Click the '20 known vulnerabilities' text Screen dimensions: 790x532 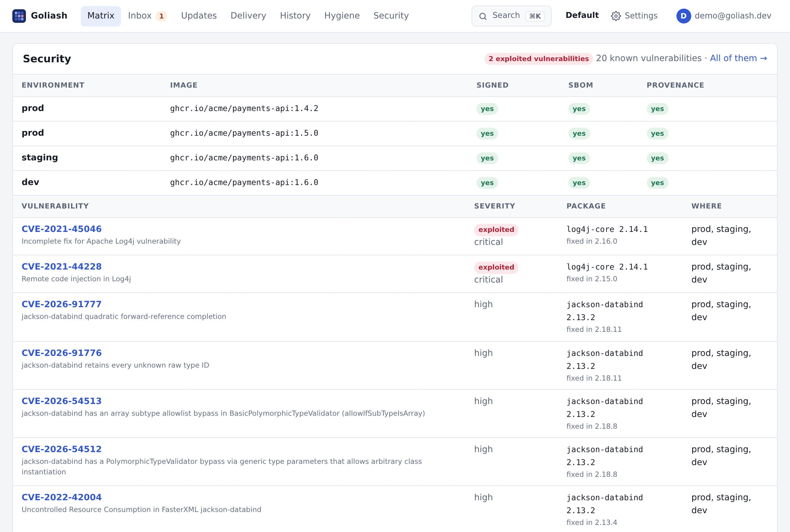(x=648, y=58)
